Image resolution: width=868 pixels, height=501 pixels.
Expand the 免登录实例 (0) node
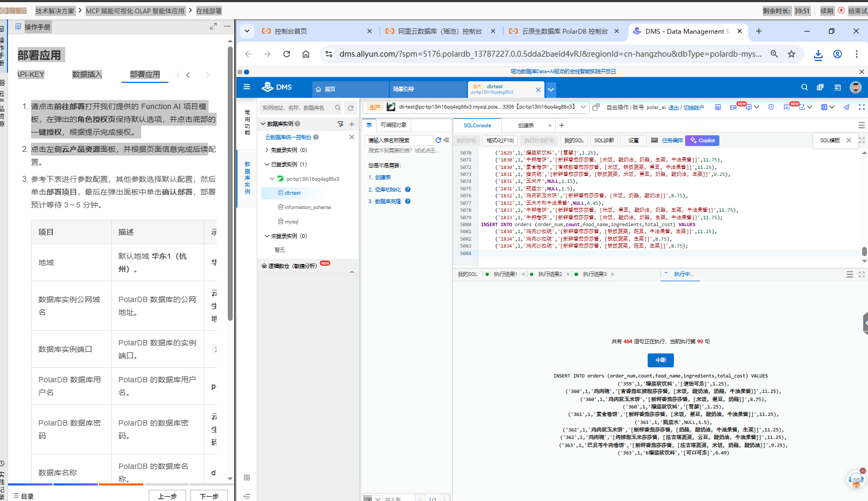(x=267, y=150)
